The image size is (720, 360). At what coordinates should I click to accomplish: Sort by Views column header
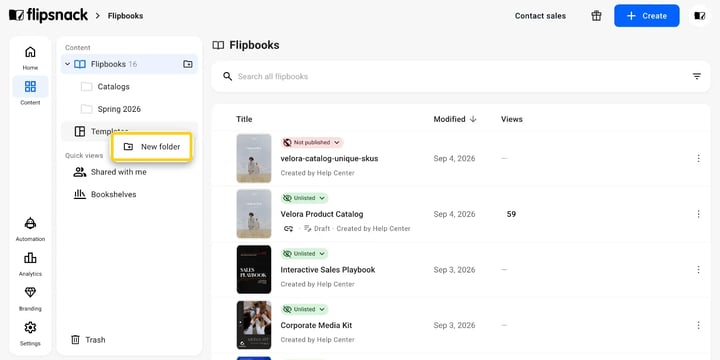coord(512,119)
